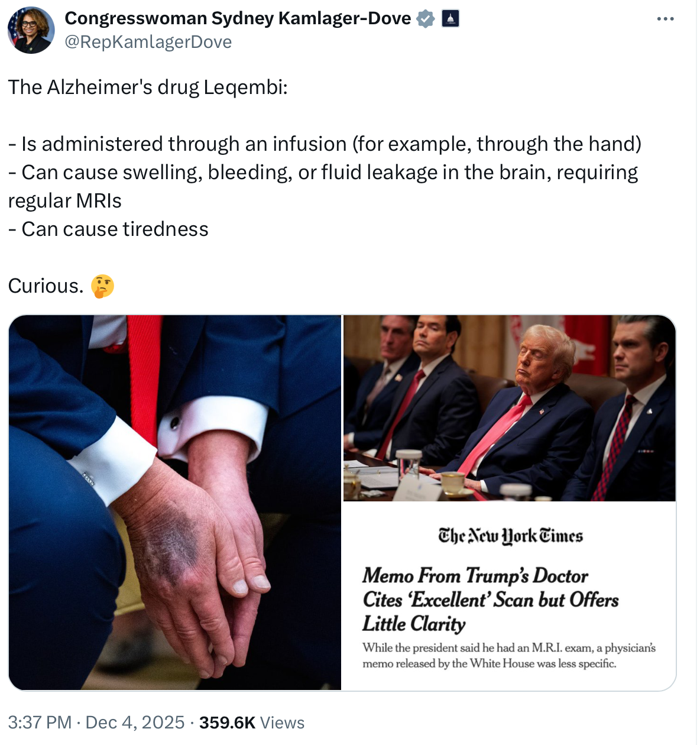View the 359.6K Views count

point(252,723)
